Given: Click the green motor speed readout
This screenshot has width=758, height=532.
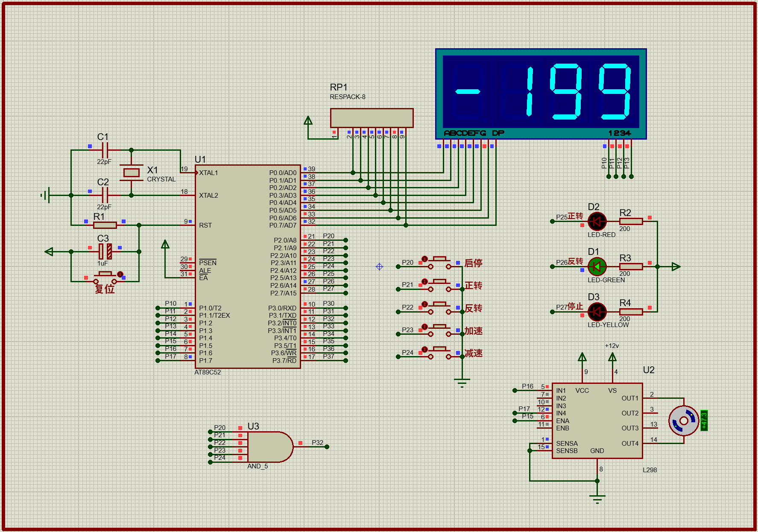Looking at the screenshot, I should coord(704,421).
